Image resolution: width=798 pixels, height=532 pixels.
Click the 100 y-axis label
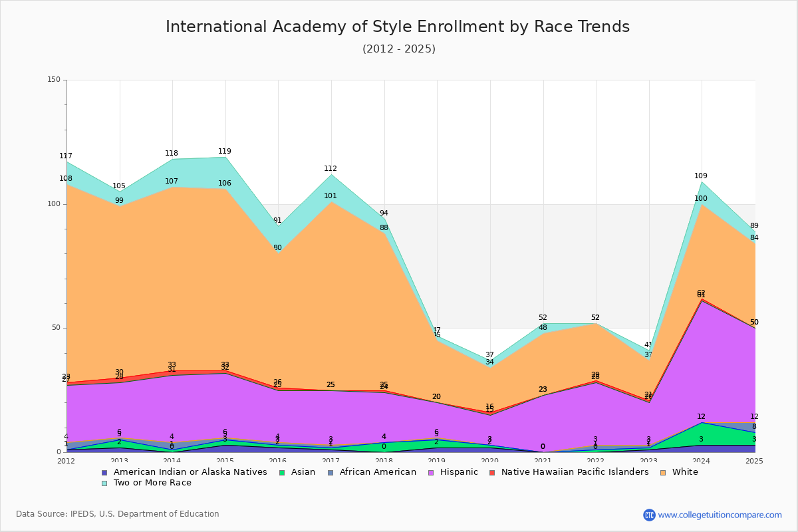[x=54, y=204]
